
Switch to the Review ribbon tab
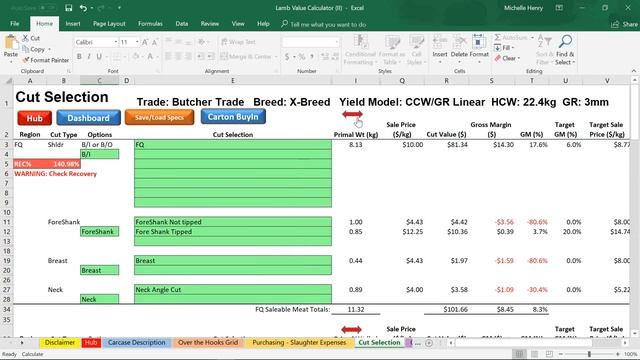[x=209, y=24]
